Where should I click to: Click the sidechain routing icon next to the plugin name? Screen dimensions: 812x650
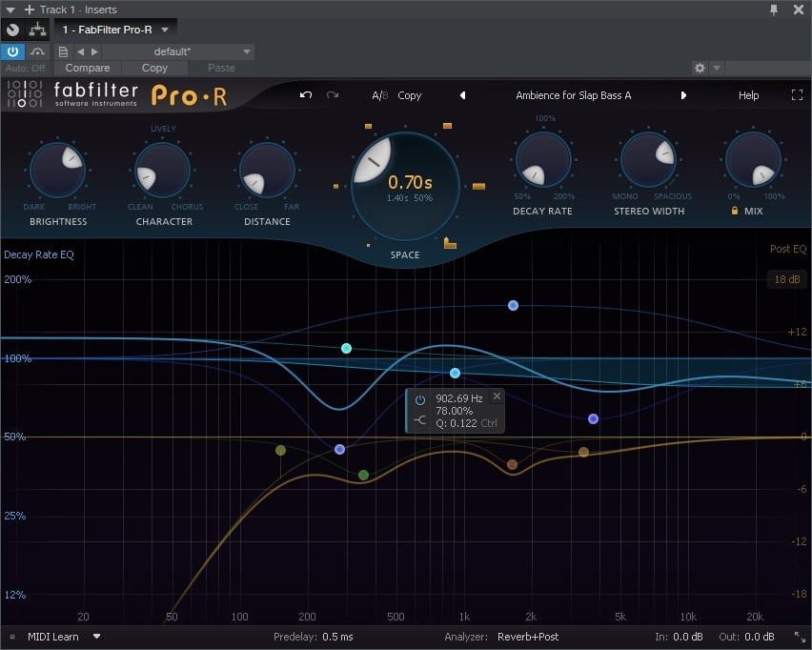coord(37,30)
